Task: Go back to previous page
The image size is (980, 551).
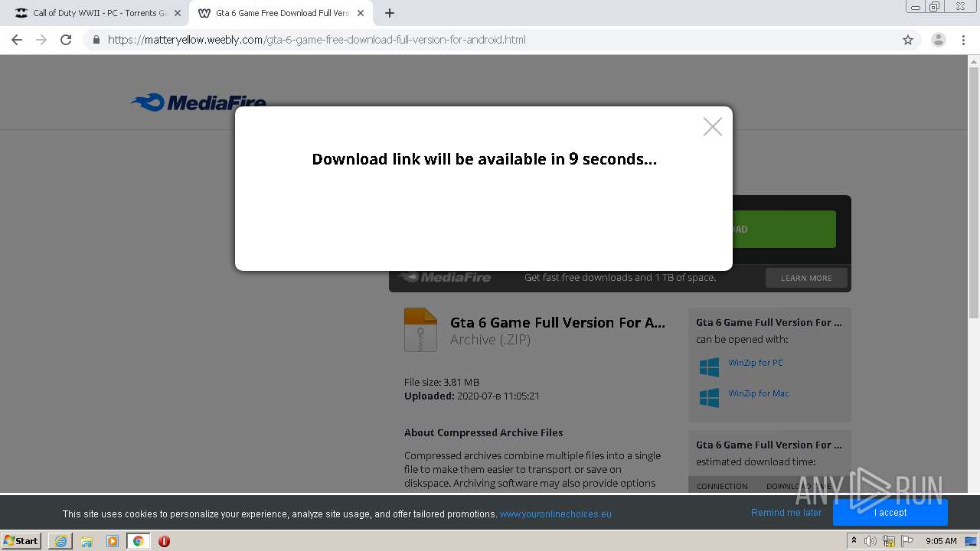Action: [17, 40]
